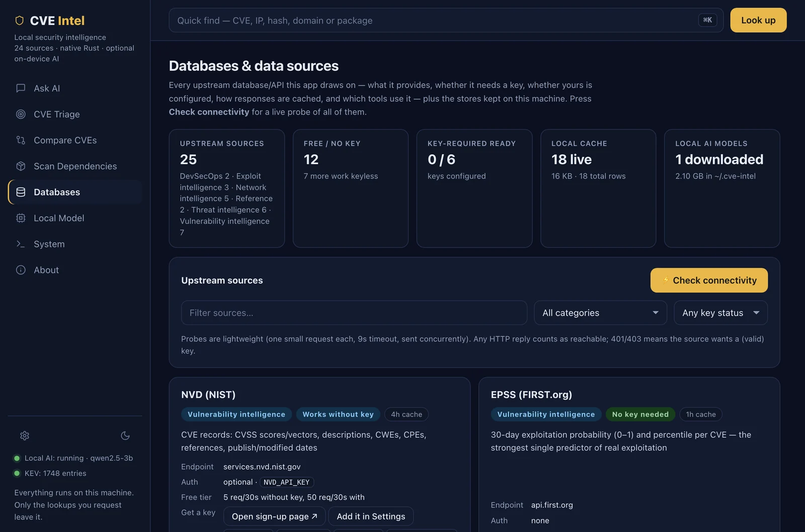Expand the Any key status dropdown
Viewport: 805px width, 532px height.
pos(720,313)
